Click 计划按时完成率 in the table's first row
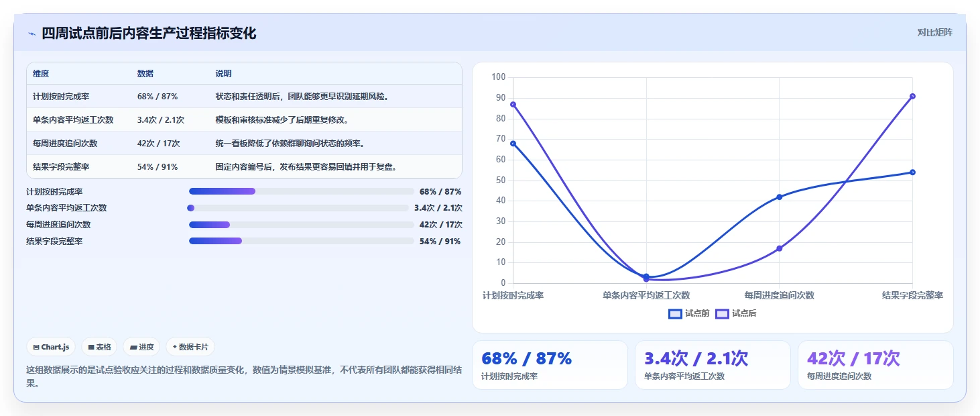The image size is (980, 416). 61,97
